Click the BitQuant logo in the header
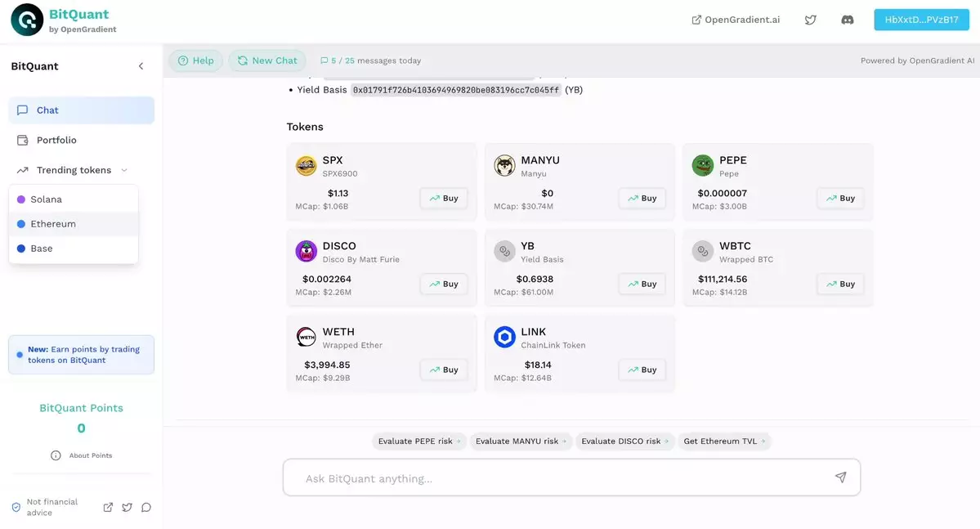This screenshot has width=980, height=529. [x=27, y=20]
